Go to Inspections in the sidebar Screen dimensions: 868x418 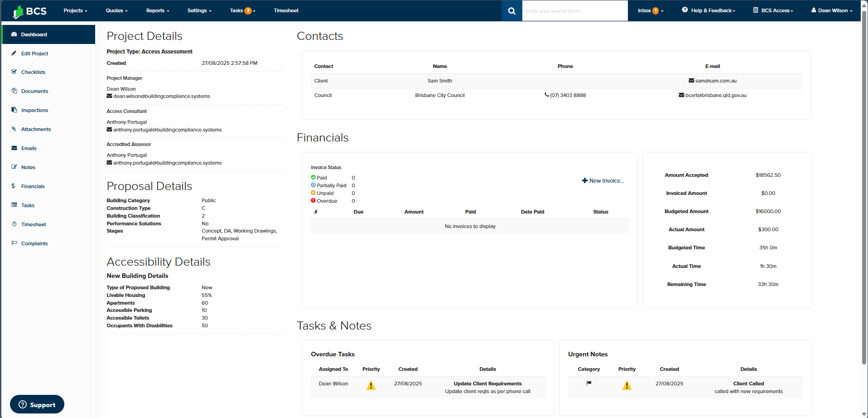pos(34,110)
